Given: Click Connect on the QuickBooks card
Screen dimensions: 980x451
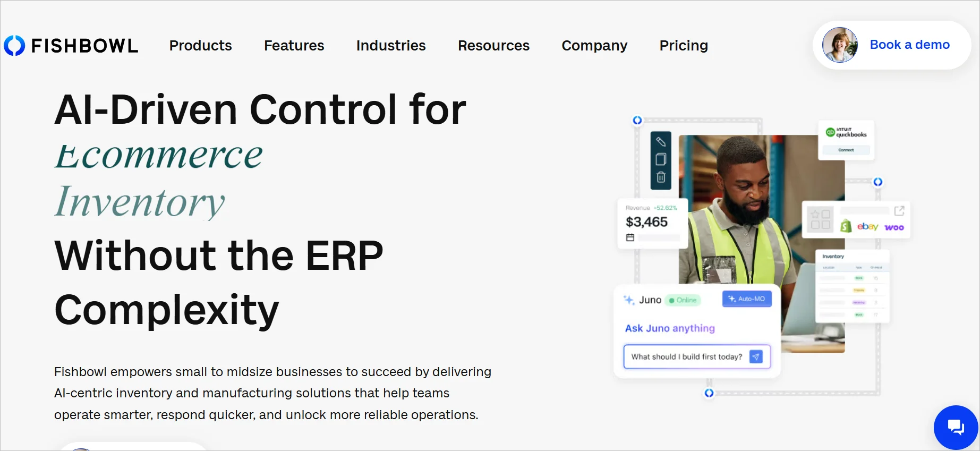Looking at the screenshot, I should pos(846,150).
